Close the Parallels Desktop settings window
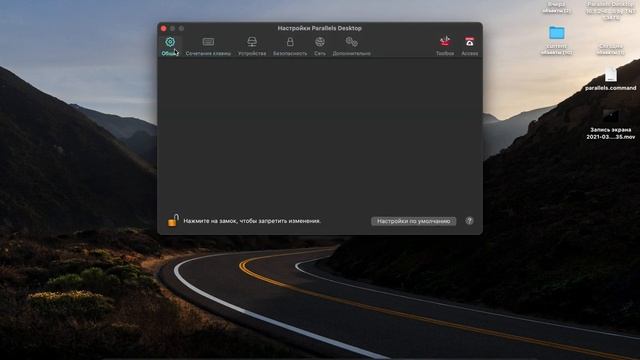The width and height of the screenshot is (640, 360). point(164,28)
